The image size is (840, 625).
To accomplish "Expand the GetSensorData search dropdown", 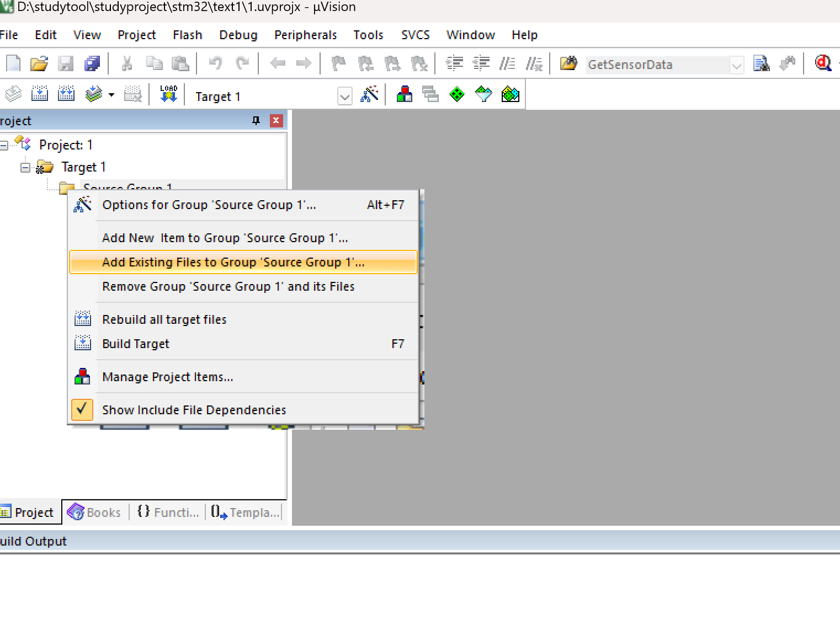I will click(736, 66).
